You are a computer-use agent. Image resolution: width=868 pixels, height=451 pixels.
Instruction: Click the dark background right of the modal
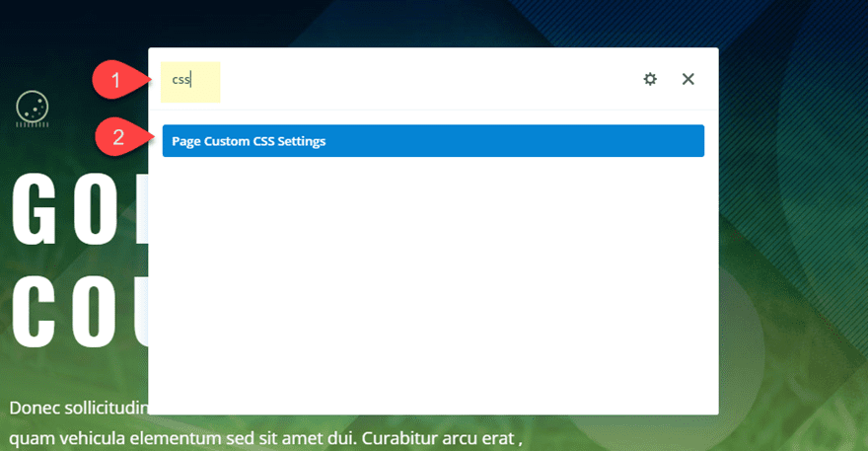pos(789,118)
